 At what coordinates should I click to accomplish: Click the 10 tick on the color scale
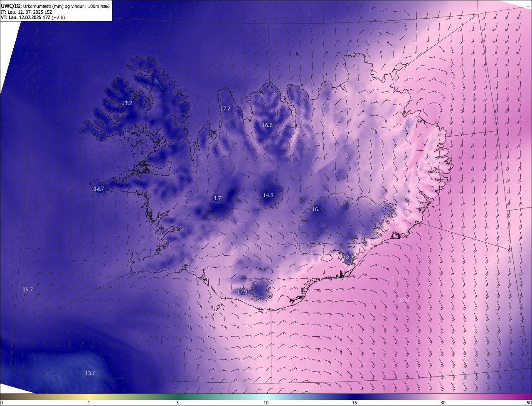tap(266, 403)
